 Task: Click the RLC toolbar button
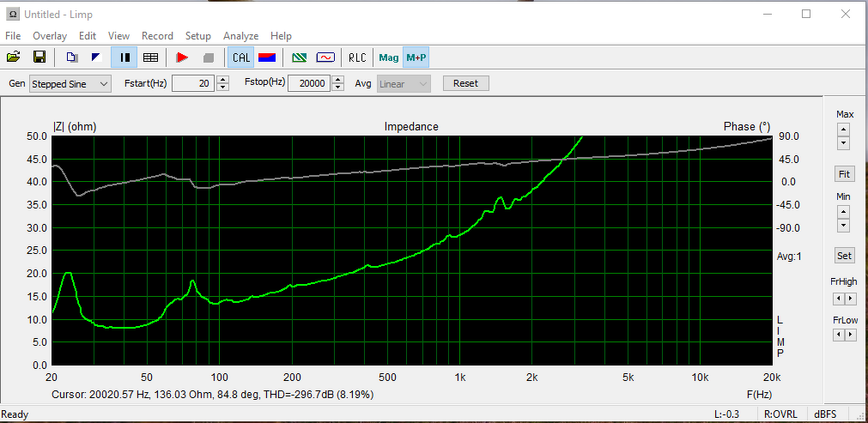point(357,57)
